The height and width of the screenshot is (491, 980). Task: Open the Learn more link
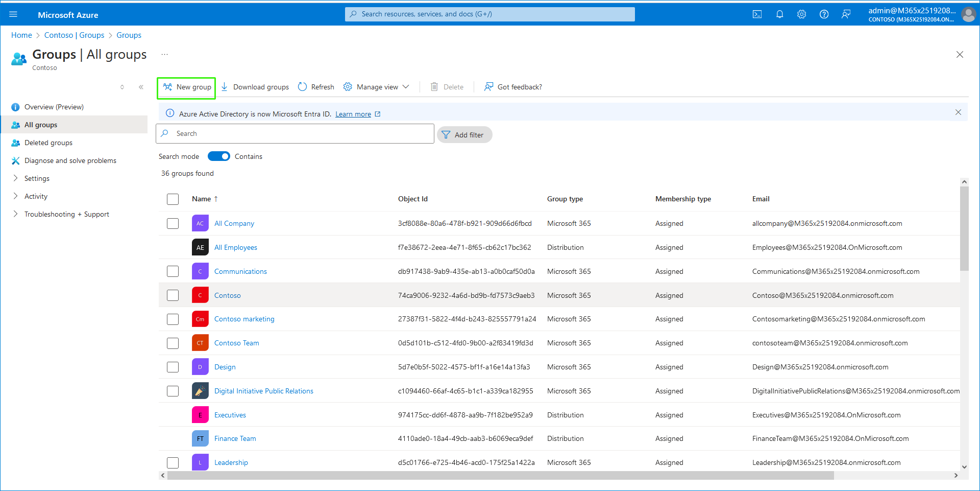(x=353, y=114)
